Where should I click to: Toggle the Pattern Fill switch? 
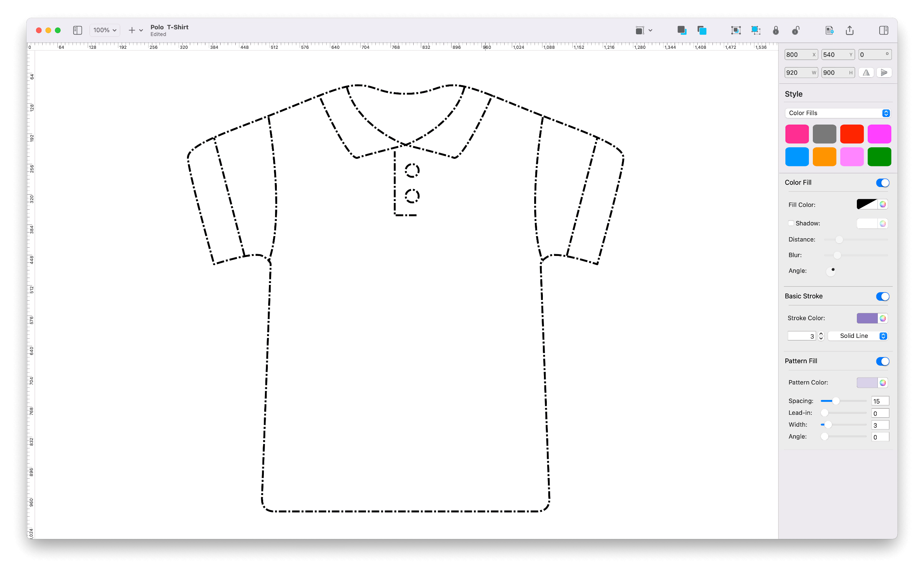pos(882,361)
